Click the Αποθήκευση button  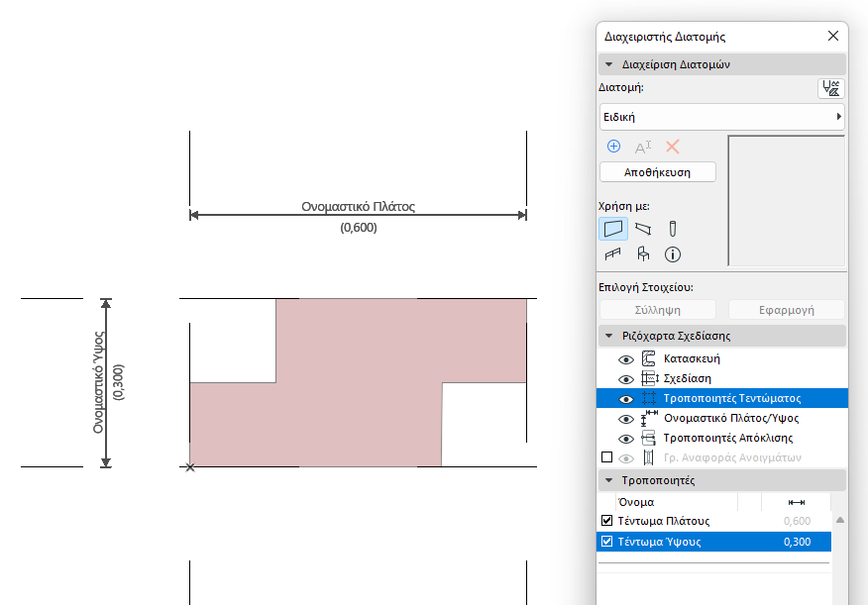[x=658, y=172]
